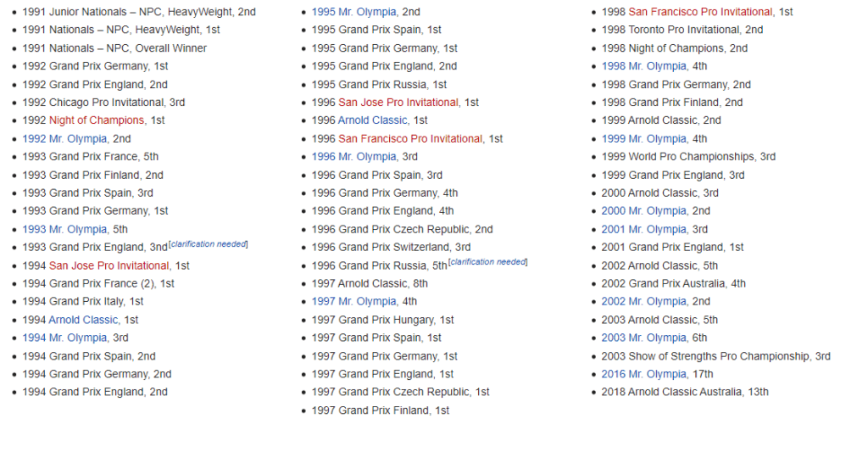The image size is (868, 469).
Task: Select text '1991 Nationals – NPC, HeavyWeight, 1st'
Action: [121, 30]
